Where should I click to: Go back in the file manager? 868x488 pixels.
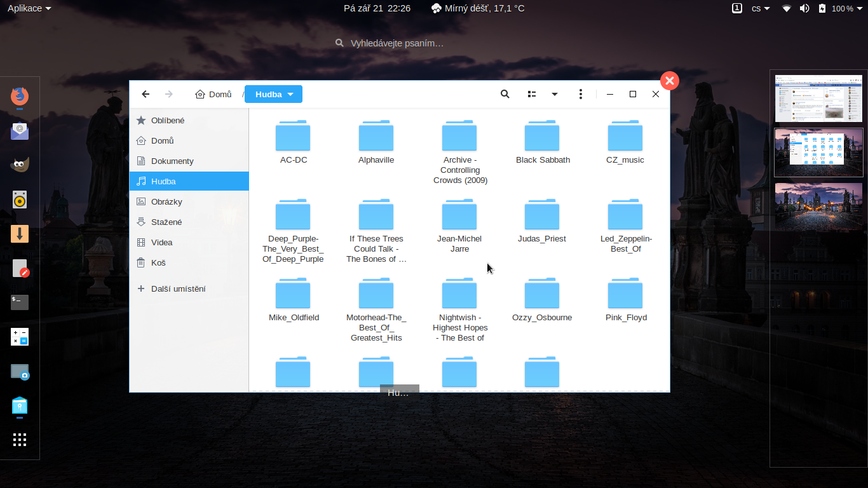click(146, 94)
